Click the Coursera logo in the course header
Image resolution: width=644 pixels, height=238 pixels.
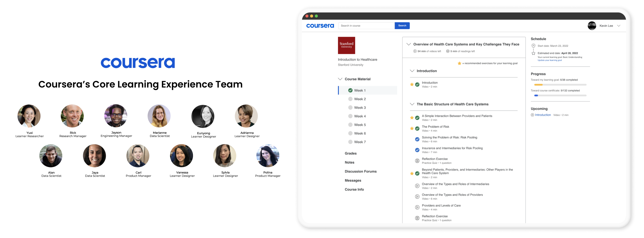[x=320, y=26]
